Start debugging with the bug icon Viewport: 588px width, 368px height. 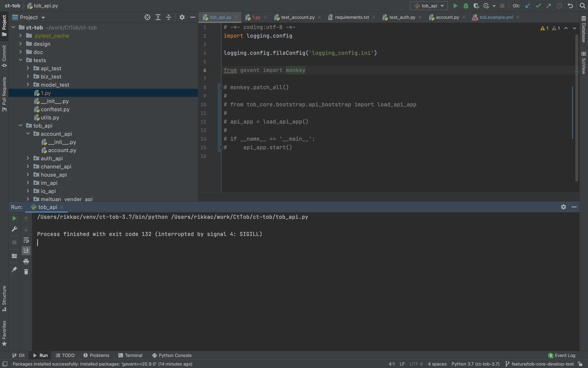466,6
